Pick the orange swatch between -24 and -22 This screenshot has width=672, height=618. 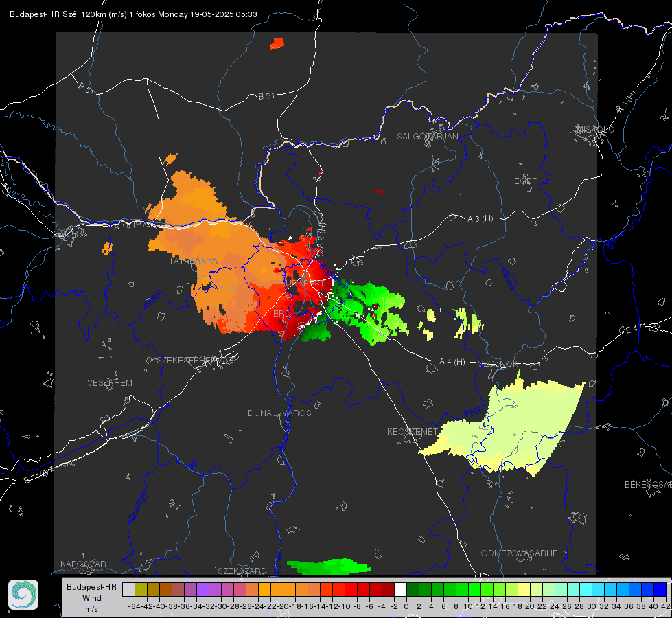coord(264,589)
